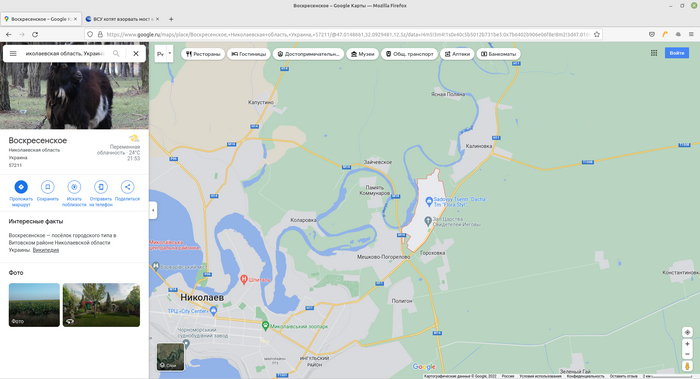The image size is (700, 379).
Task: Open the Википедия link
Action: coord(46,250)
